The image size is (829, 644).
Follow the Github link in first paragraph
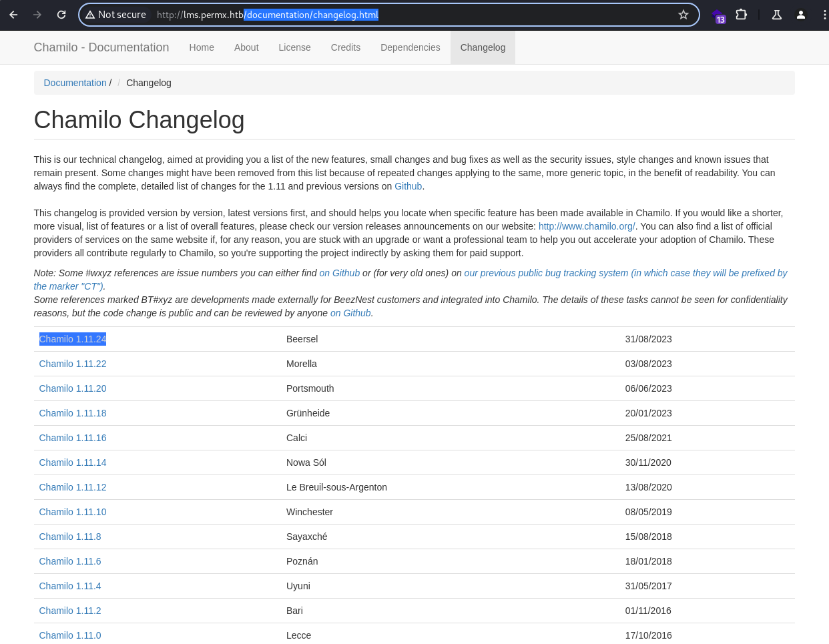click(x=408, y=186)
